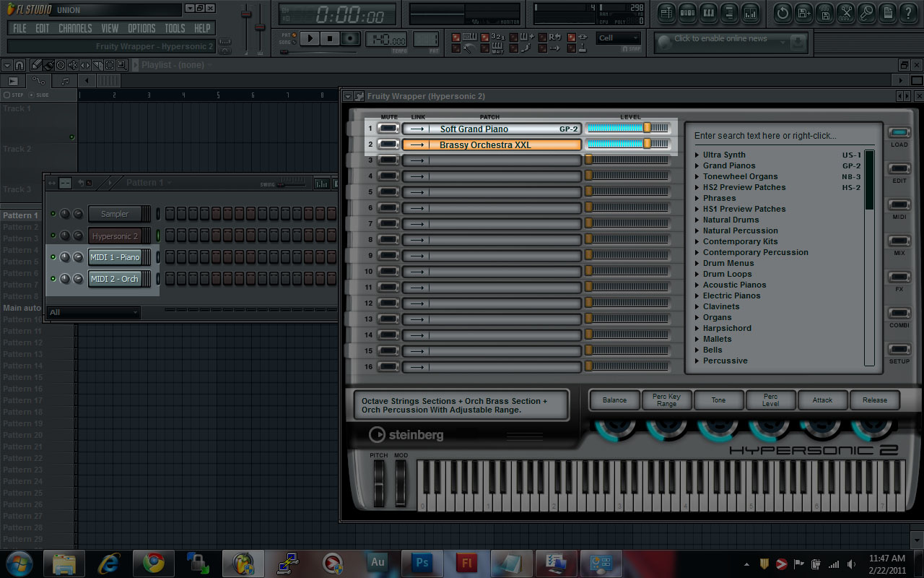Image resolution: width=924 pixels, height=578 pixels.
Task: Toggle the playlist magnet snap icon
Action: pyautogui.click(x=19, y=65)
